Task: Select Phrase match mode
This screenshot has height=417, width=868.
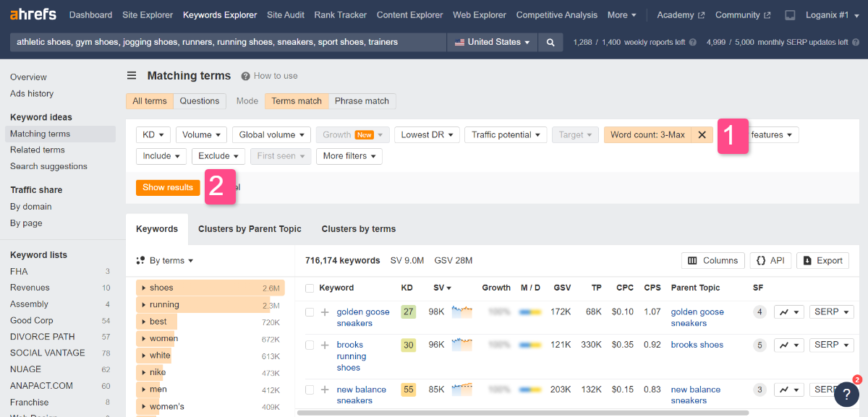Action: pos(362,101)
